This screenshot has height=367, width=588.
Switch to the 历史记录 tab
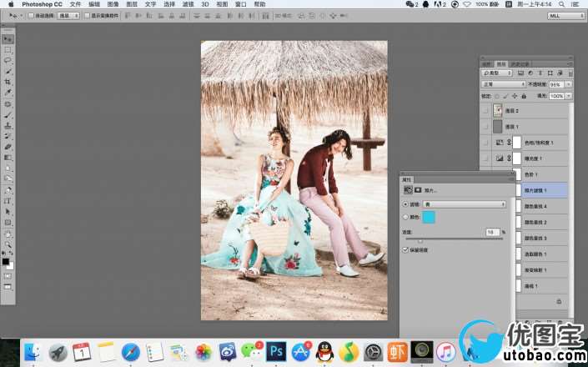click(520, 64)
